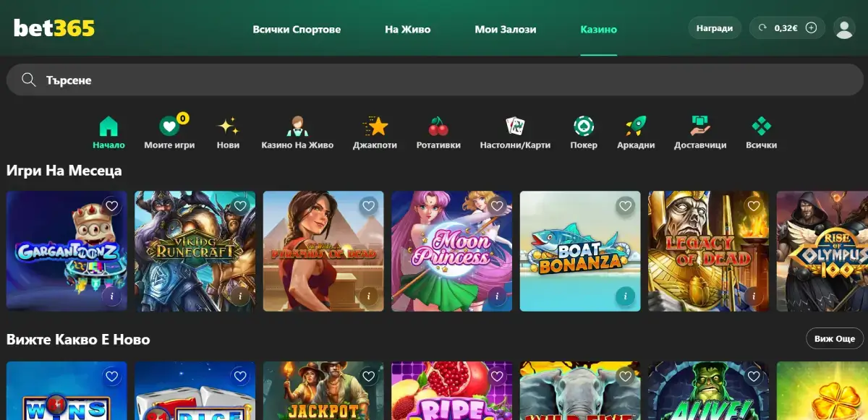
Task: Favorite the Boat Bonanza game
Action: (625, 206)
